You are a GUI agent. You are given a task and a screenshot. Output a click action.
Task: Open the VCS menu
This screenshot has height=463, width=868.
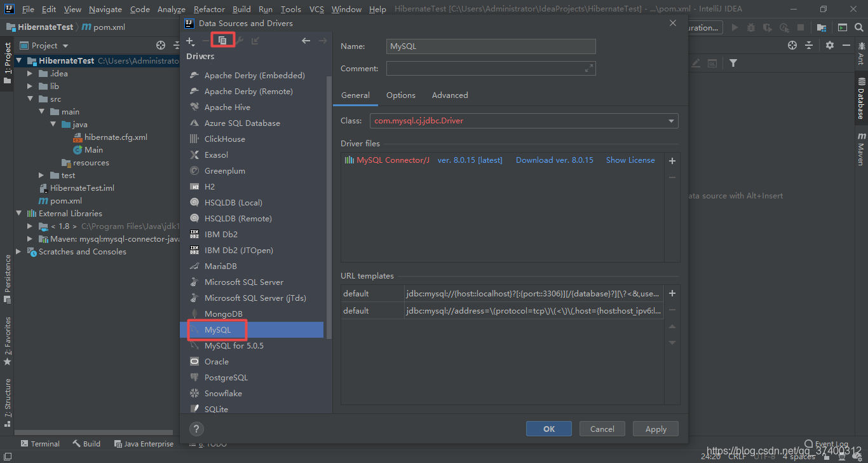pyautogui.click(x=316, y=10)
